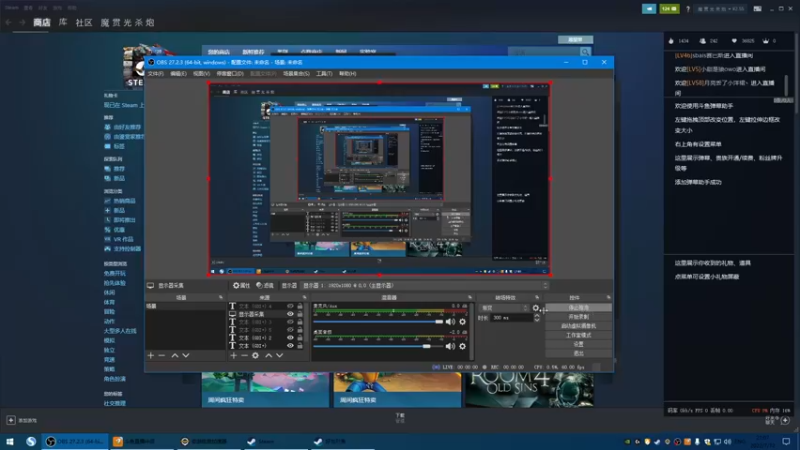Open desktop audio settings gear in mixer
The image size is (800, 450).
point(463,346)
